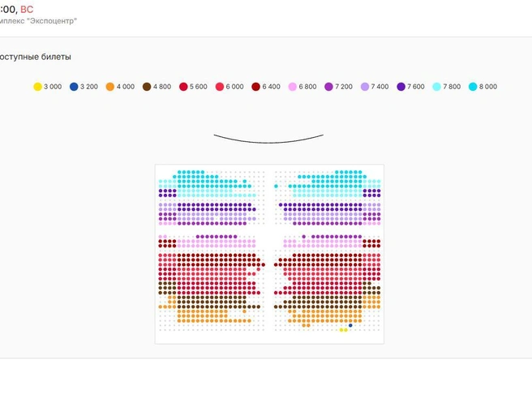Click the curved stage line
This screenshot has width=532, height=399.
point(268,139)
